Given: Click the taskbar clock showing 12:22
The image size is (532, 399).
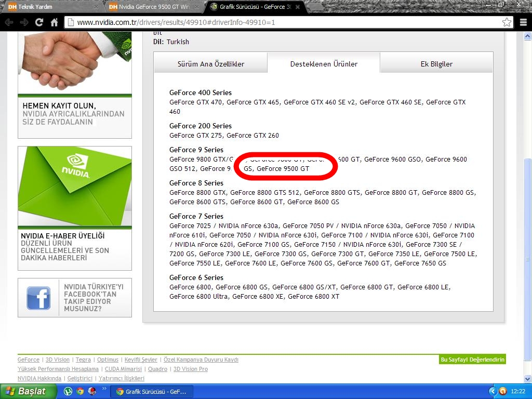Looking at the screenshot, I should pyautogui.click(x=518, y=392).
